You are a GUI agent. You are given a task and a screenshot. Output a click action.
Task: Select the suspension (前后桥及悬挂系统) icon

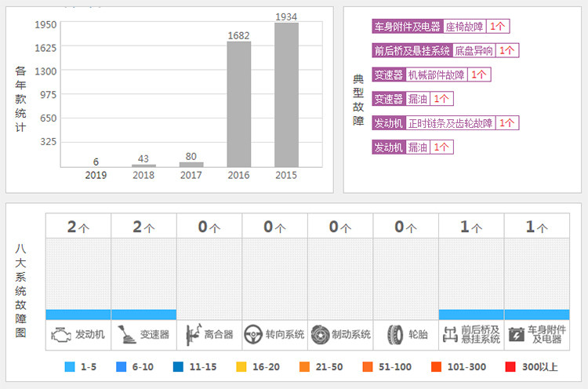click(449, 335)
